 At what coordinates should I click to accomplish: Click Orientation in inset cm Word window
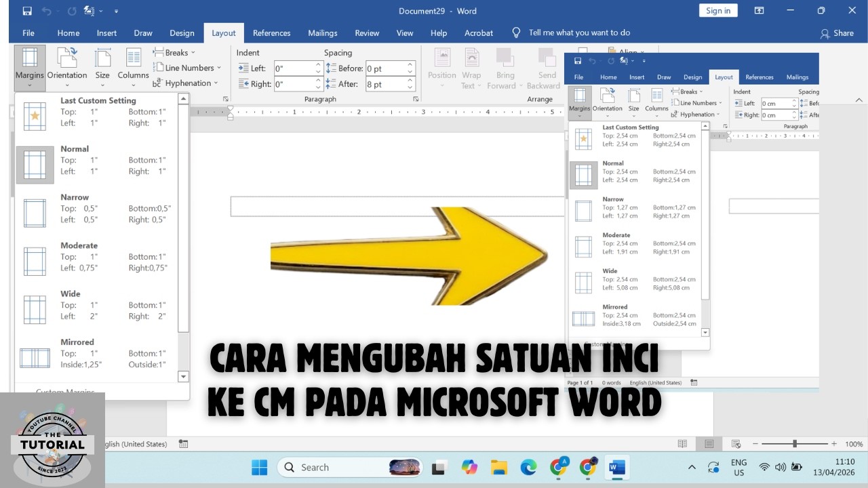[608, 102]
